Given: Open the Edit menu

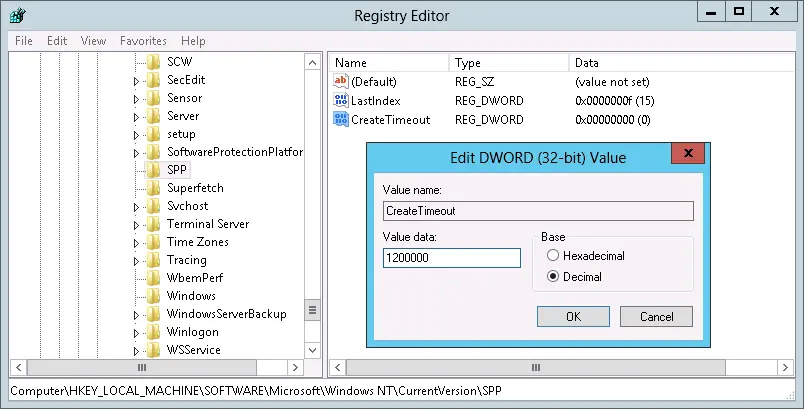Looking at the screenshot, I should pyautogui.click(x=57, y=40).
